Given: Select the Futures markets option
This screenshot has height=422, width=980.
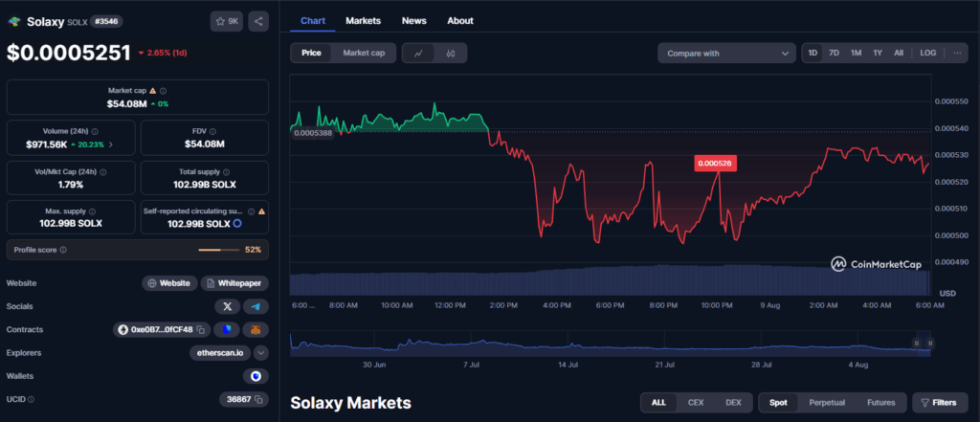Looking at the screenshot, I should [x=880, y=403].
